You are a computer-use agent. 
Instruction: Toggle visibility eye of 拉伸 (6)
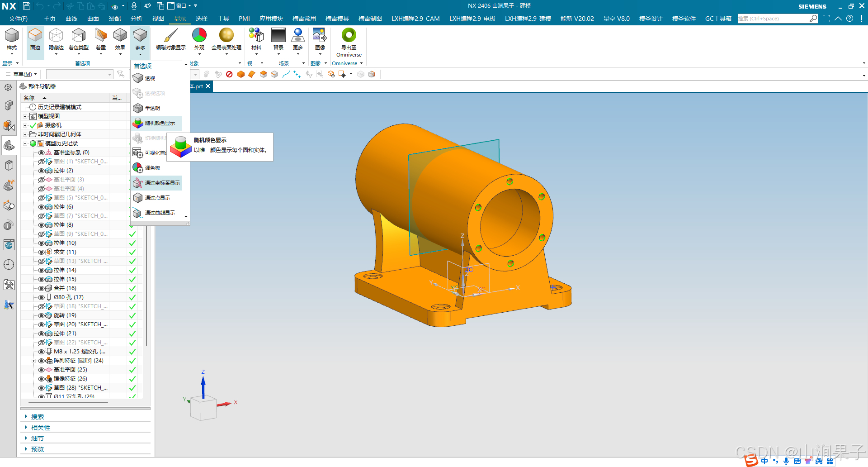coord(41,207)
